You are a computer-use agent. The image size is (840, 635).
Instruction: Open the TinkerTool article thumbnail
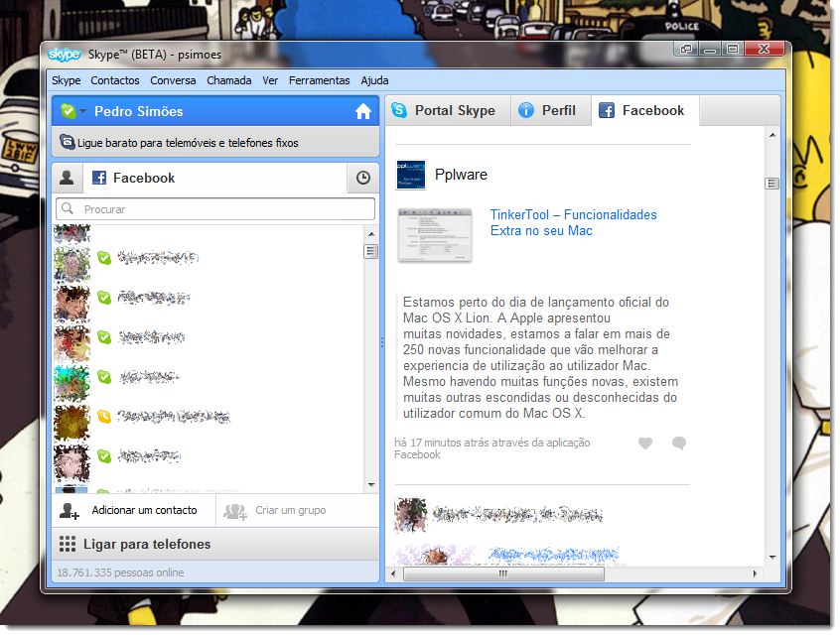[x=435, y=235]
